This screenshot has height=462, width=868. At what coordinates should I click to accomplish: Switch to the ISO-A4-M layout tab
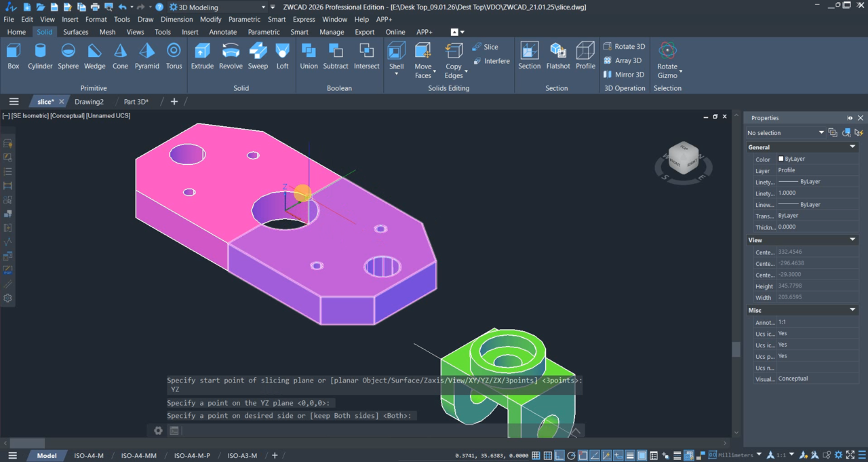[x=89, y=456]
